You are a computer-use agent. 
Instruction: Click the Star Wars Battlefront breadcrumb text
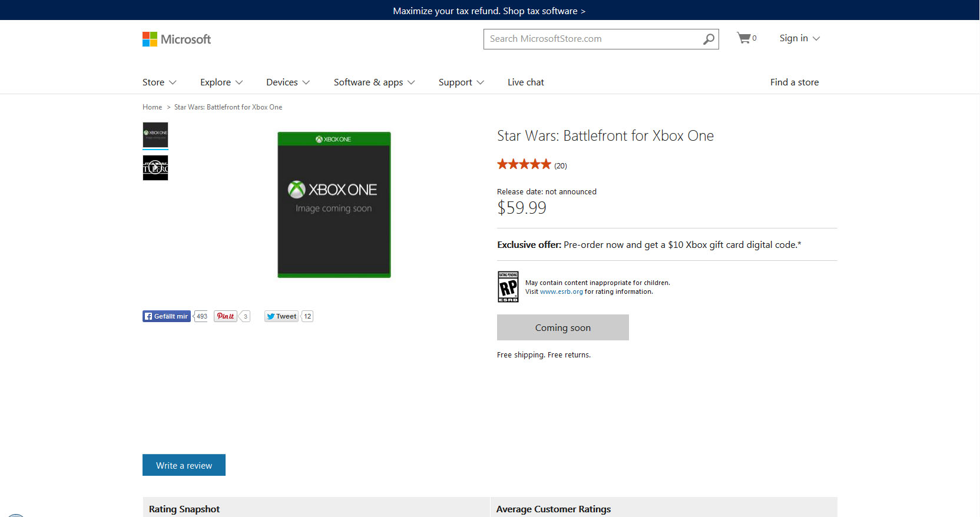(228, 107)
